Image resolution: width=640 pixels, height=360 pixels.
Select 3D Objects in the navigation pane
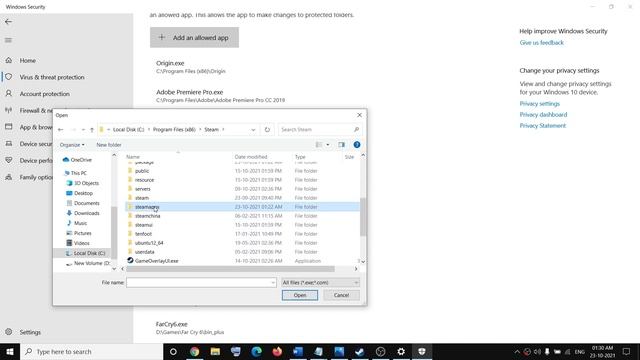tap(86, 183)
